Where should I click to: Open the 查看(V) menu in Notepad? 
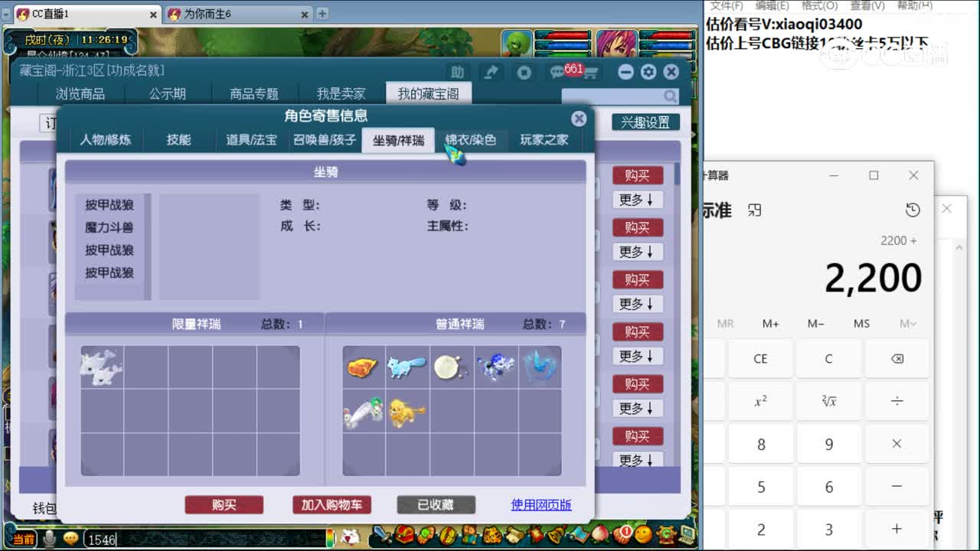pyautogui.click(x=866, y=5)
